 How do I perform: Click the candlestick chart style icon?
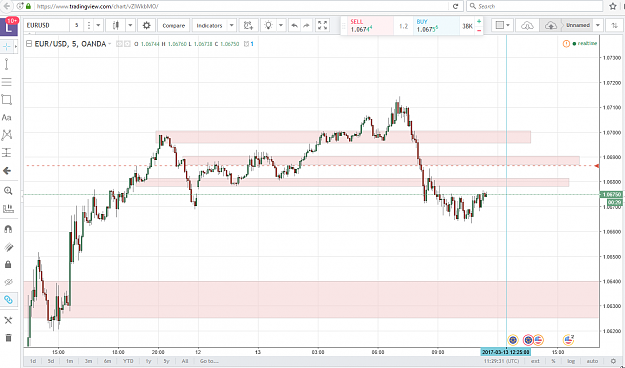pyautogui.click(x=116, y=26)
